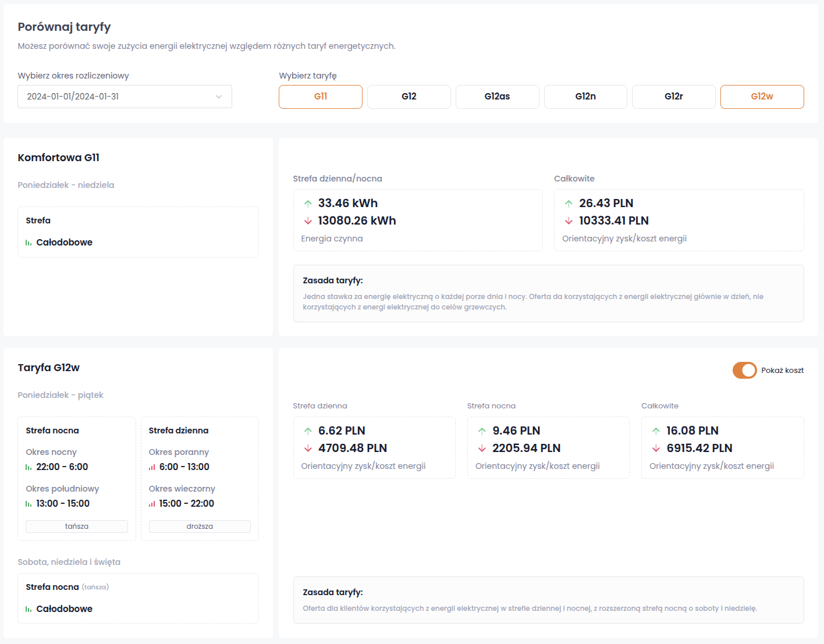
Task: Click the red bar icon beside 6:00 - 13:00
Action: pos(152,467)
